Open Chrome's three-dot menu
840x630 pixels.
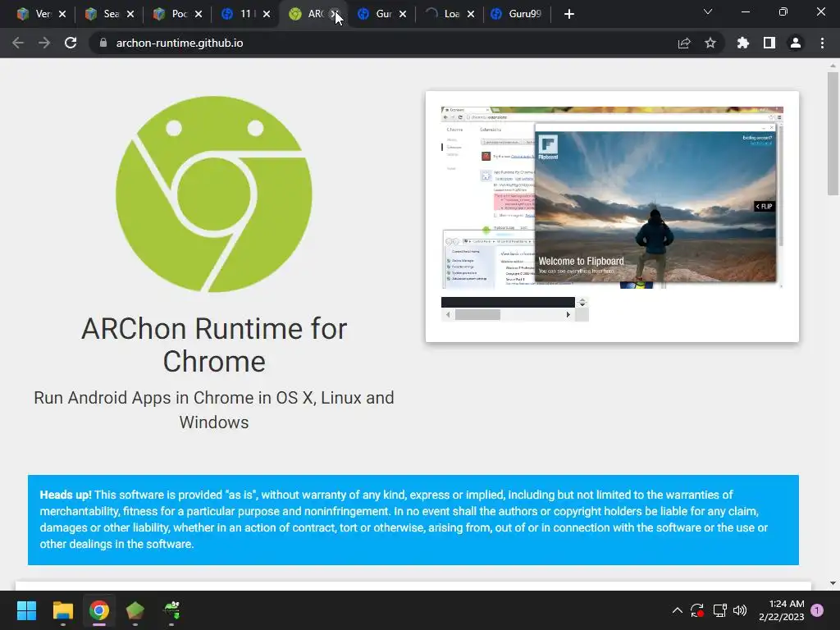[x=822, y=43]
